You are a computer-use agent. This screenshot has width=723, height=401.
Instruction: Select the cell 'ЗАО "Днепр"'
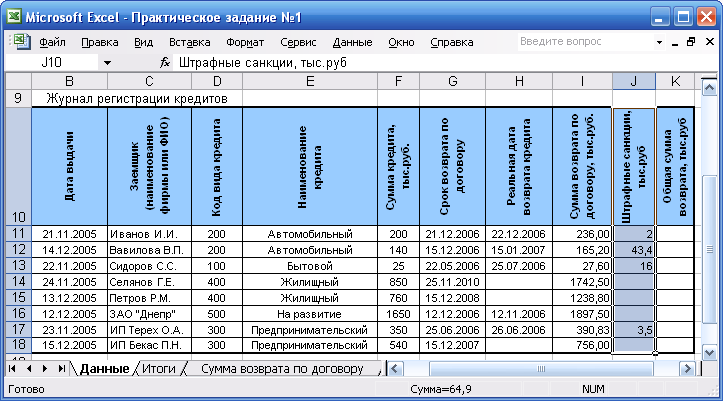pos(149,314)
